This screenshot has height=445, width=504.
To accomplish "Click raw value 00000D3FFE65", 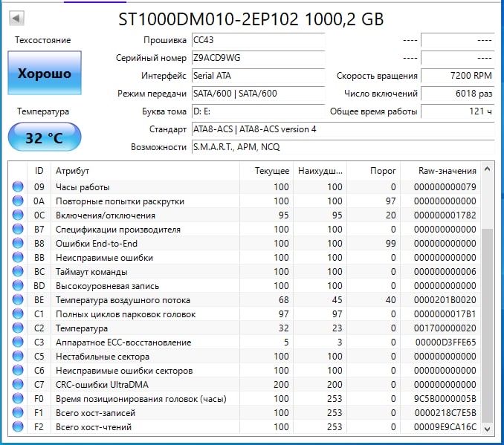I will point(445,342).
